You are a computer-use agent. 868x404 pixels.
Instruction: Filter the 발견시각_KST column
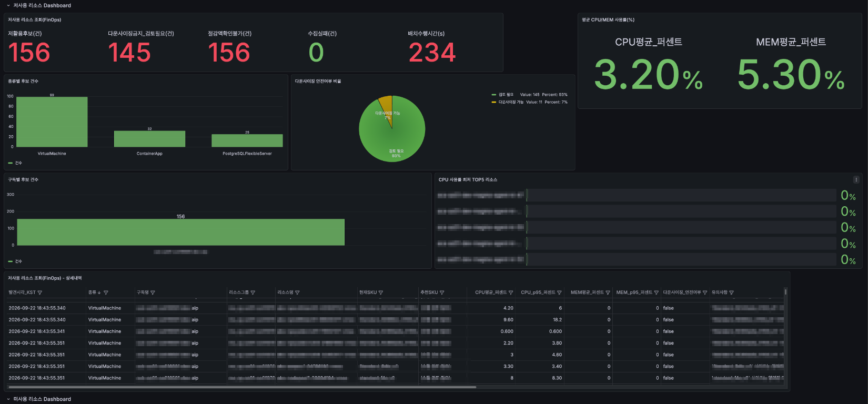pos(40,292)
